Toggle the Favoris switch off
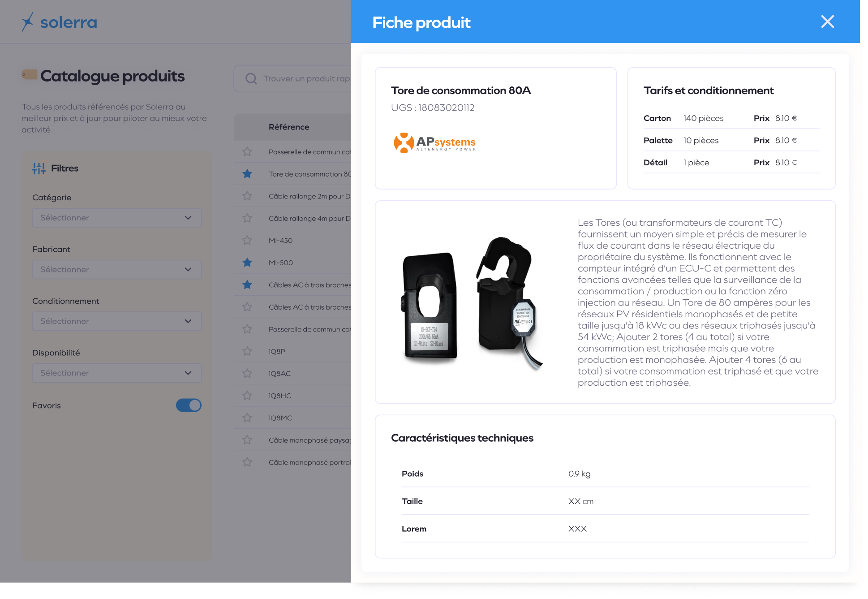Screen dimensions: 868x599 189,405
